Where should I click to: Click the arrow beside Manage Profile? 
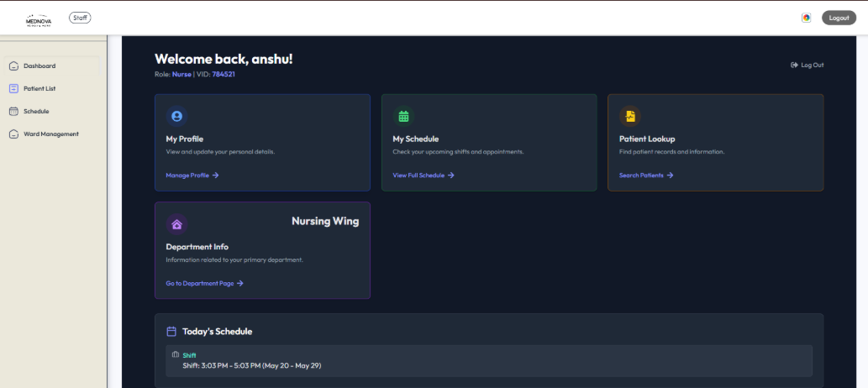click(216, 176)
